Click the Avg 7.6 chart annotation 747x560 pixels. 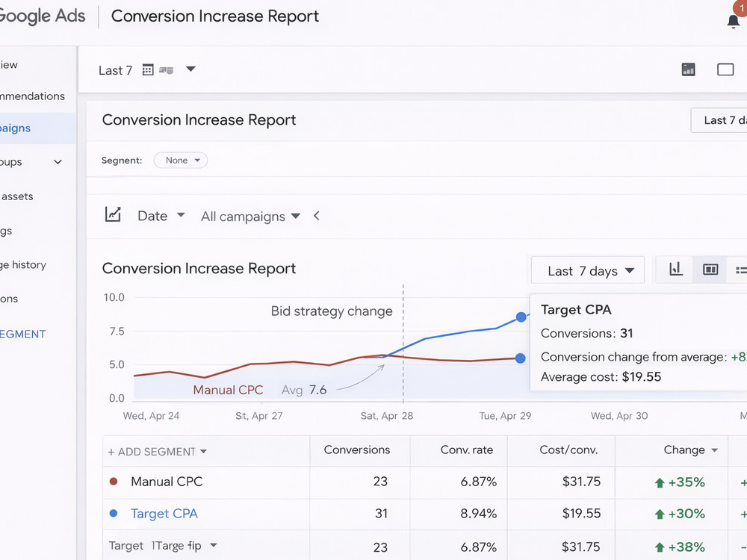(x=303, y=390)
